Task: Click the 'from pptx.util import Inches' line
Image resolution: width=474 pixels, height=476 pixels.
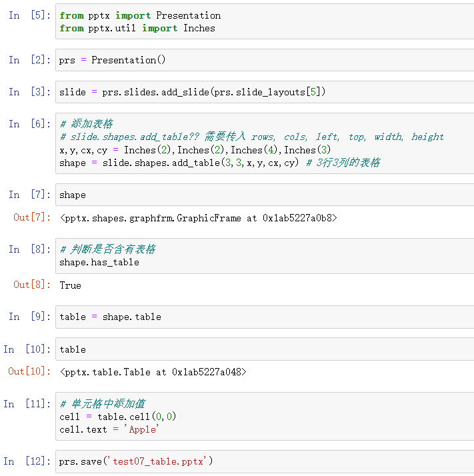Action: (x=137, y=28)
